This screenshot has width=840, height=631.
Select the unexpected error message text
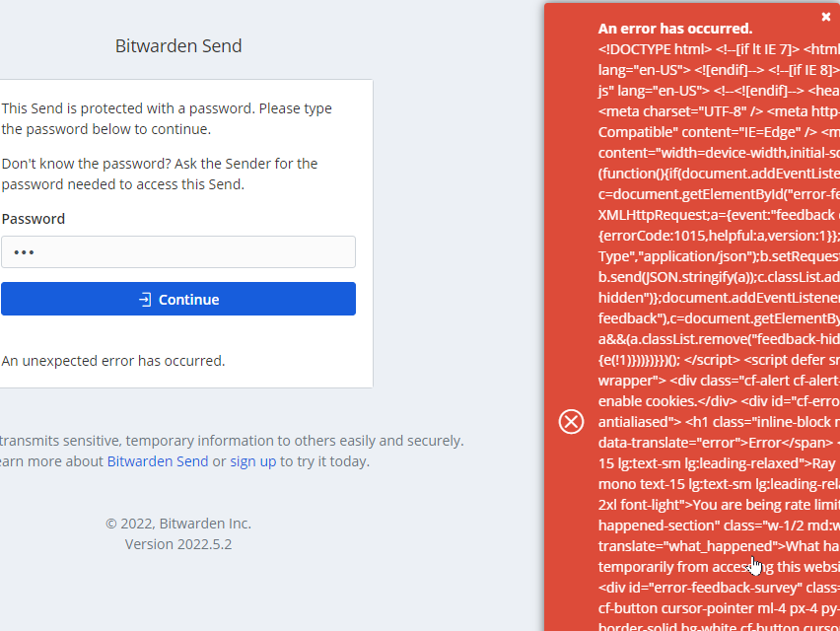(x=112, y=360)
